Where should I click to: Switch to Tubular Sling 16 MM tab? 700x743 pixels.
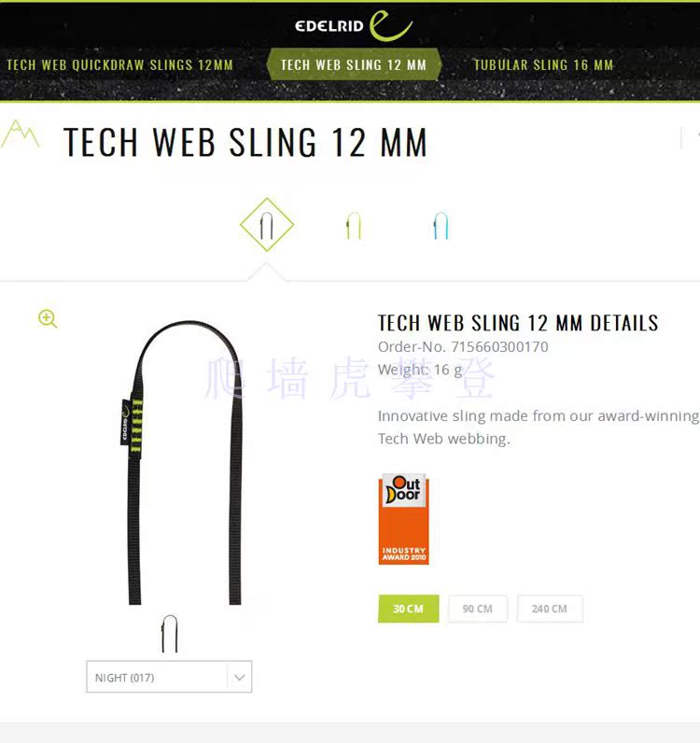click(x=543, y=65)
